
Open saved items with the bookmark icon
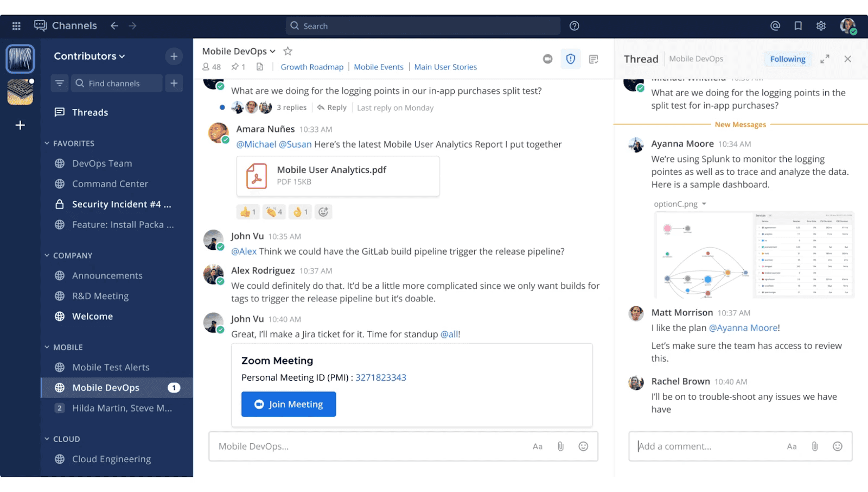(797, 26)
